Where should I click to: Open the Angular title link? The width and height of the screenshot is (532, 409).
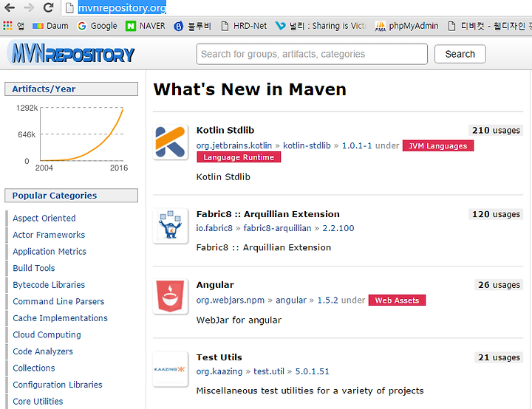[x=215, y=285]
